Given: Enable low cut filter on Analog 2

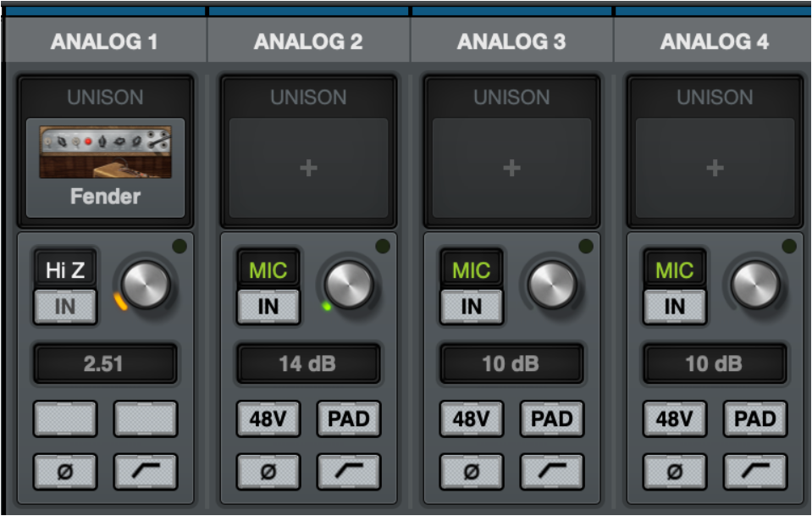Looking at the screenshot, I should [x=349, y=471].
